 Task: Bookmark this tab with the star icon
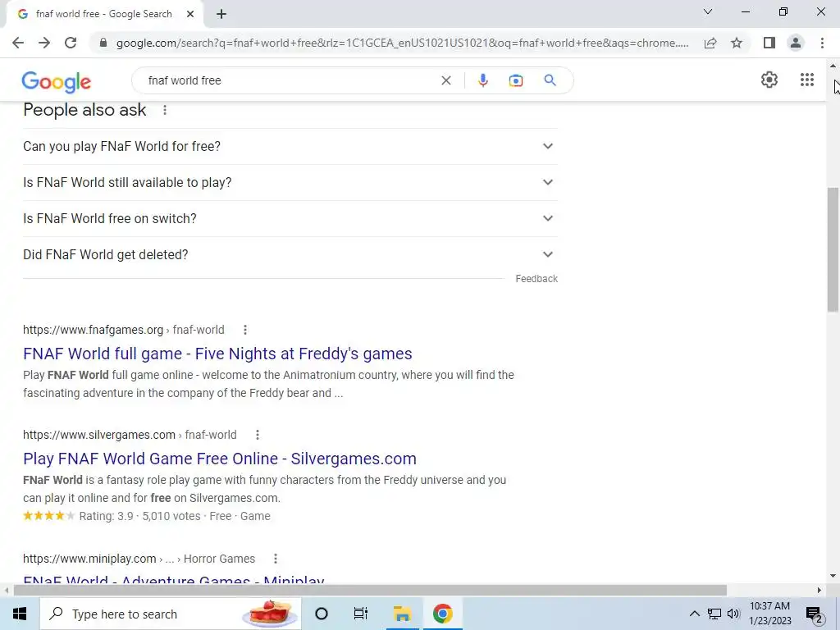[x=737, y=43]
